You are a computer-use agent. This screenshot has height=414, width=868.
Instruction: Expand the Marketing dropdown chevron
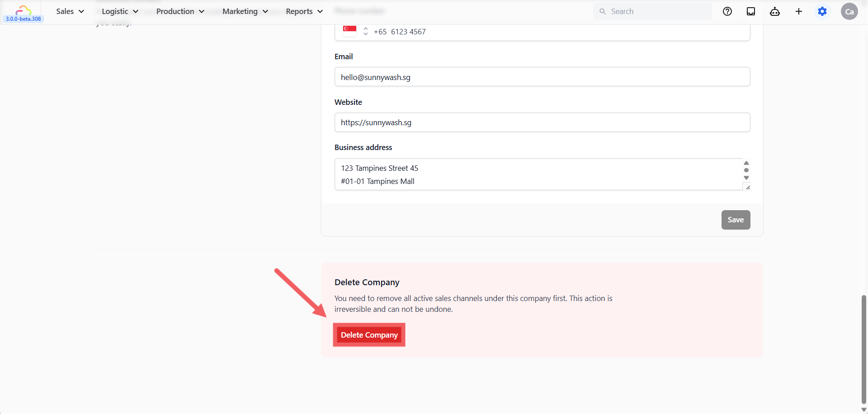point(265,11)
